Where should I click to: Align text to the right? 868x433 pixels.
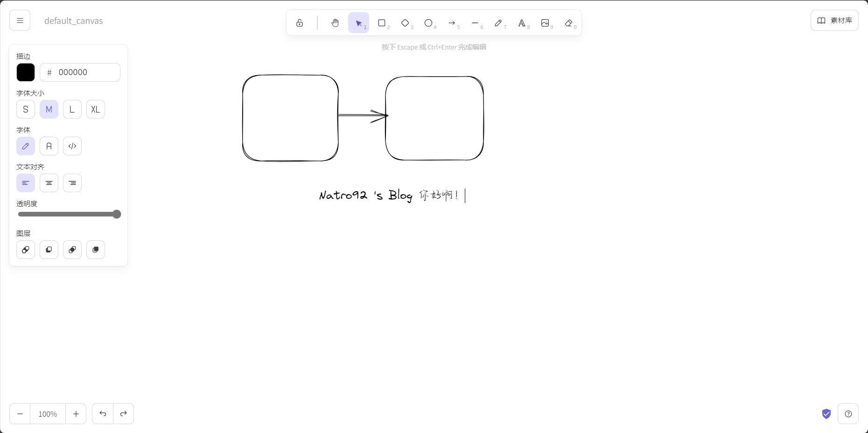point(72,183)
